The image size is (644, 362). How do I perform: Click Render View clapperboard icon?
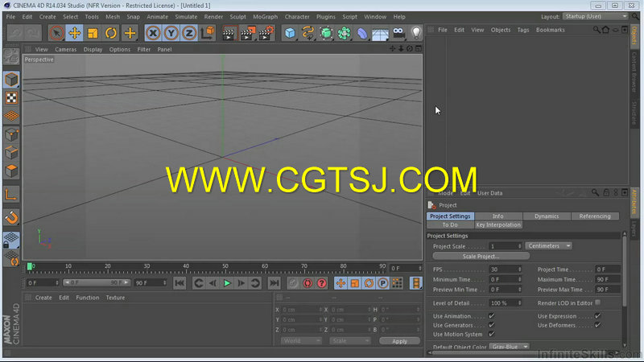pyautogui.click(x=229, y=33)
